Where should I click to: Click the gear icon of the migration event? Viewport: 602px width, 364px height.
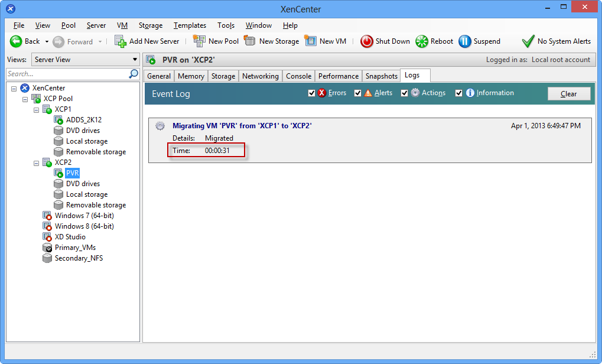tap(160, 126)
